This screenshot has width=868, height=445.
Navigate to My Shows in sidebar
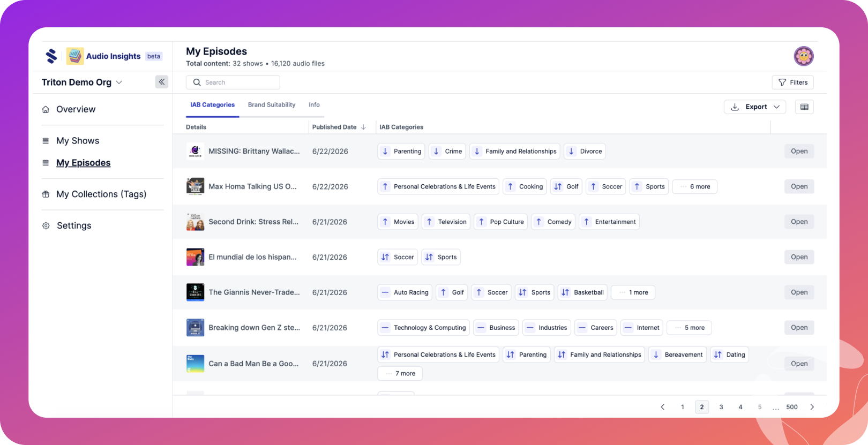[x=78, y=141]
